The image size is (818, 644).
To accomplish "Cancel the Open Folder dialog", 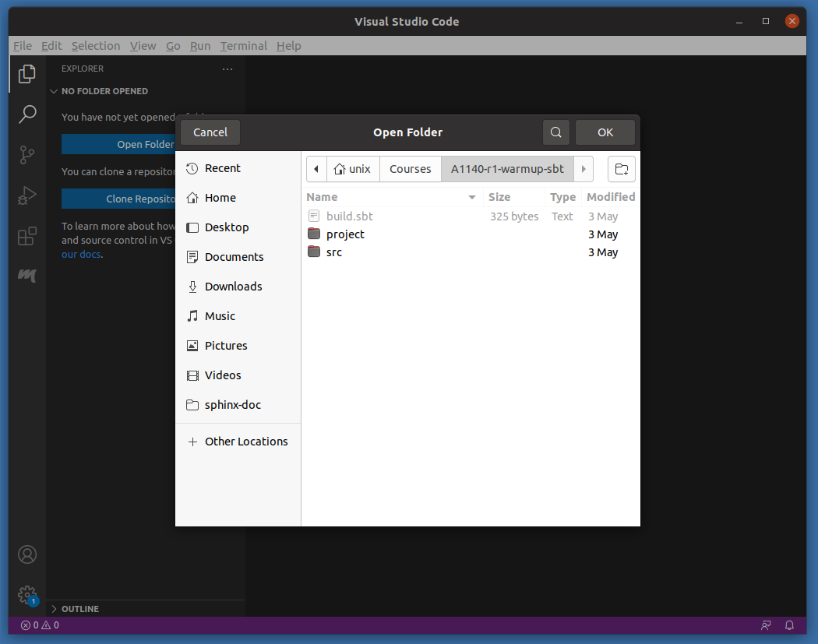I will coord(210,132).
